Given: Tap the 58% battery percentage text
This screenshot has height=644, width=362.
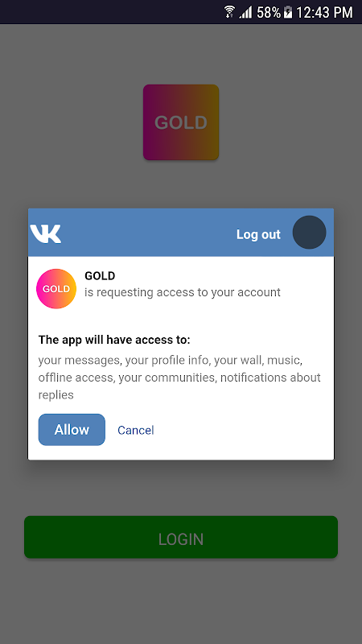Looking at the screenshot, I should pos(269,12).
